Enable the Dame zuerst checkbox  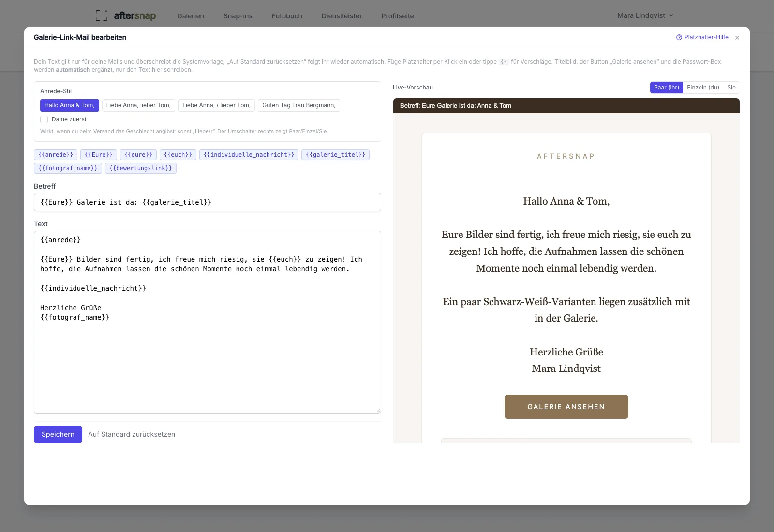point(44,119)
